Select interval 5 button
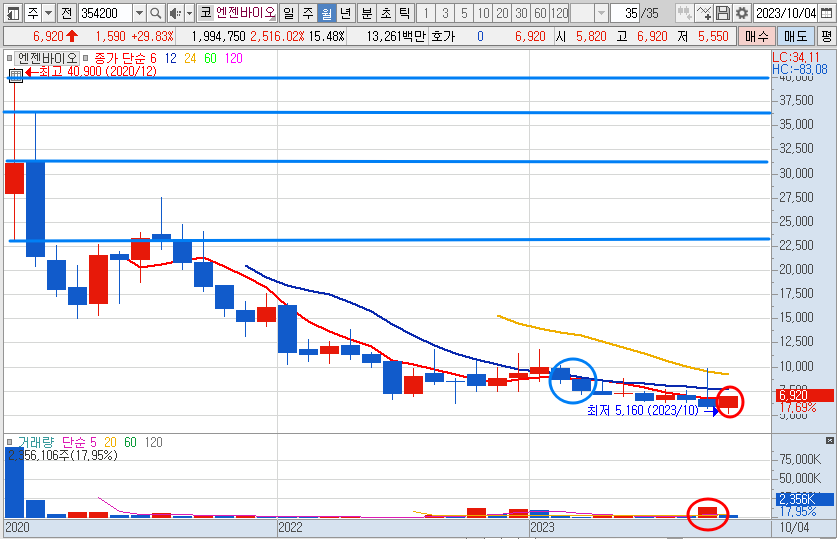 click(x=464, y=12)
